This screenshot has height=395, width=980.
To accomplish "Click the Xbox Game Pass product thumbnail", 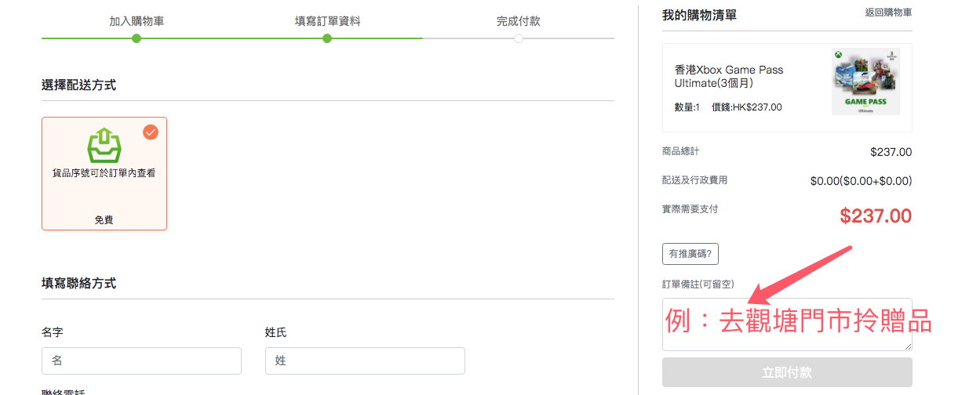I will pos(865,82).
